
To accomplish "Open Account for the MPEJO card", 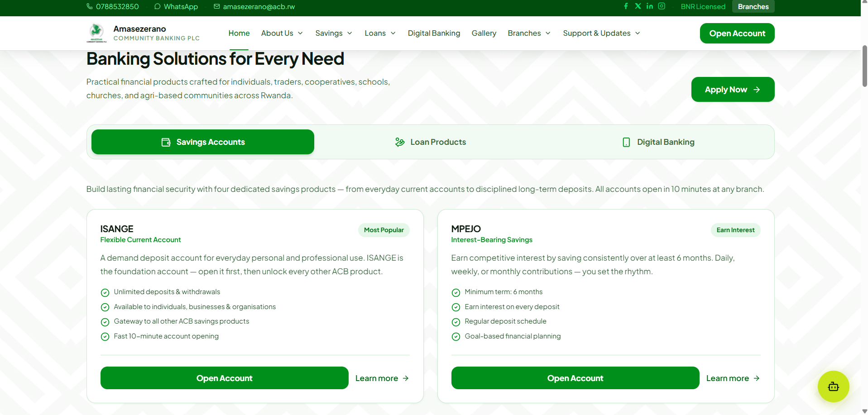I will click(575, 378).
